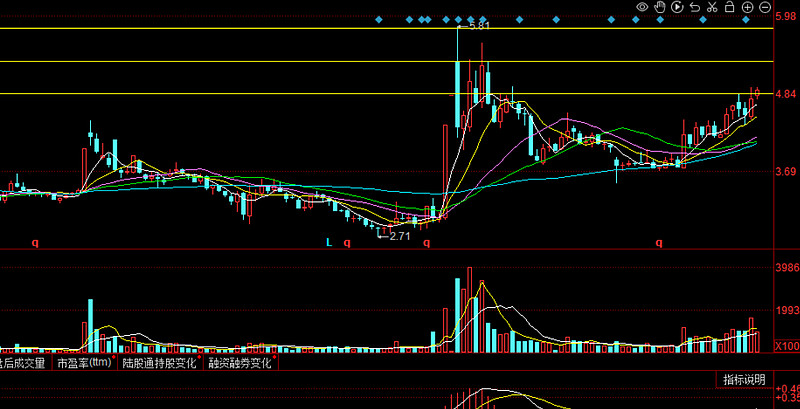The height and width of the screenshot is (409, 800).
Task: Select the hand pan tool
Action: (x=660, y=7)
